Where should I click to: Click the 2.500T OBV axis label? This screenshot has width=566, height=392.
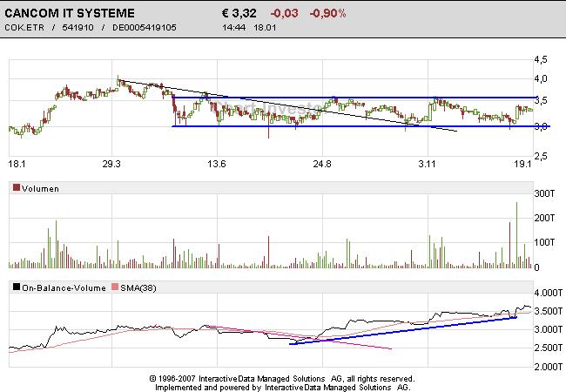(549, 348)
